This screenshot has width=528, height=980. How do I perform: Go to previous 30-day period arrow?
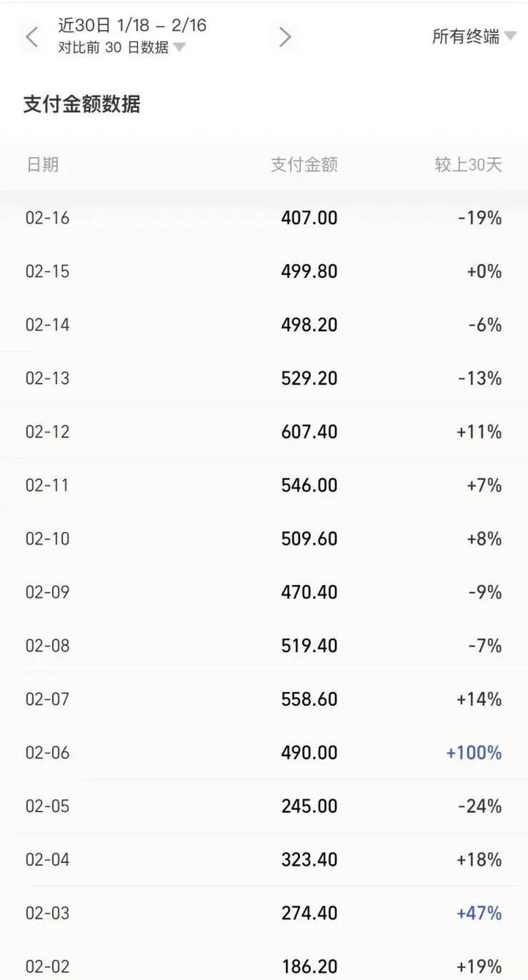click(x=32, y=37)
